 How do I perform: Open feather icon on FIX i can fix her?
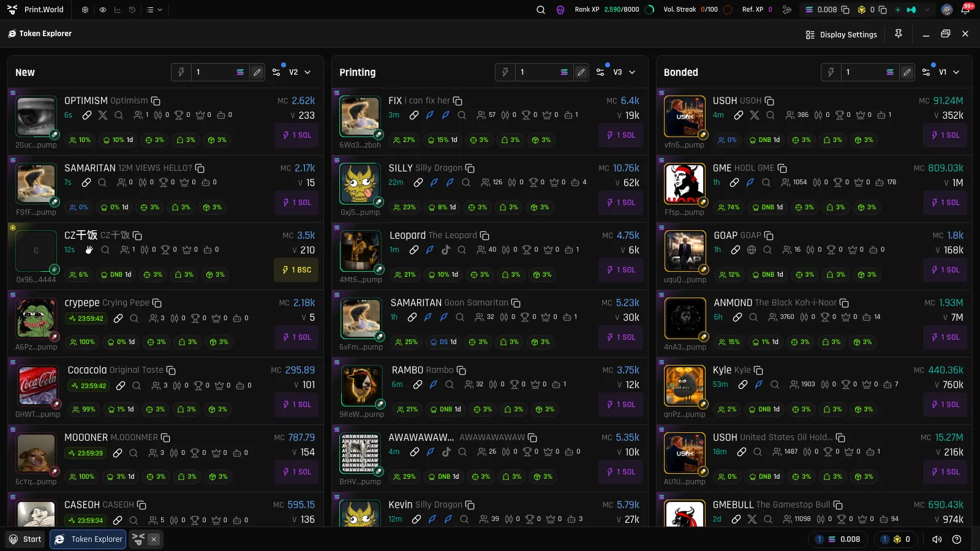(x=430, y=115)
